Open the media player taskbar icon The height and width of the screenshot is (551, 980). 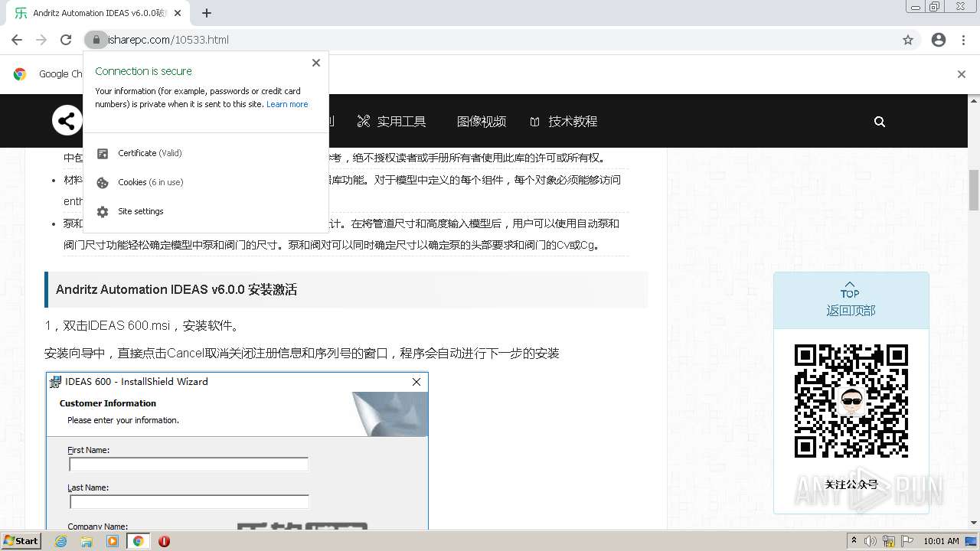pos(113,541)
